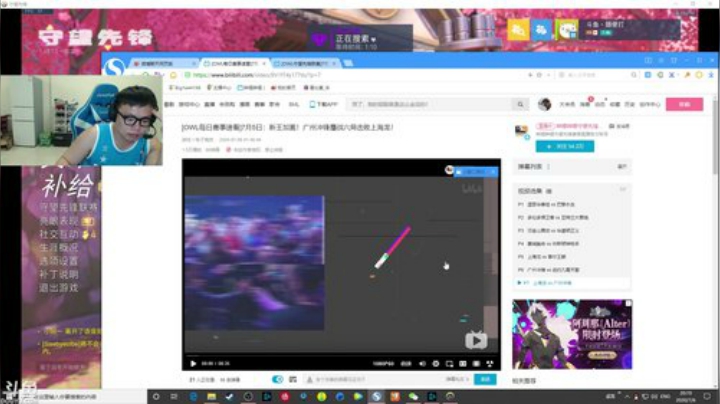This screenshot has width=720, height=404.
Task: Send the uploader a message
Action: [619, 126]
